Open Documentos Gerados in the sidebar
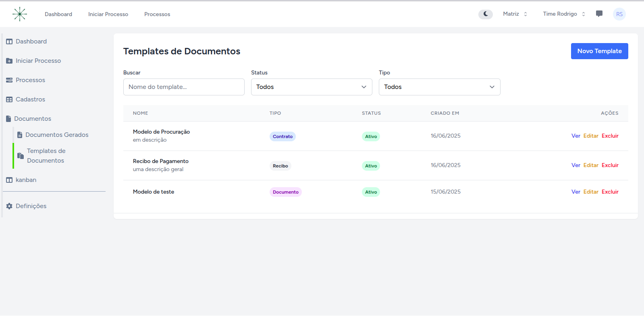The height and width of the screenshot is (316, 644). pyautogui.click(x=57, y=135)
